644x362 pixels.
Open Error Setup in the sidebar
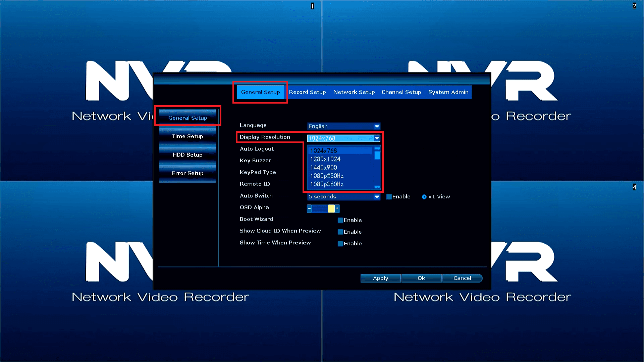click(x=187, y=173)
